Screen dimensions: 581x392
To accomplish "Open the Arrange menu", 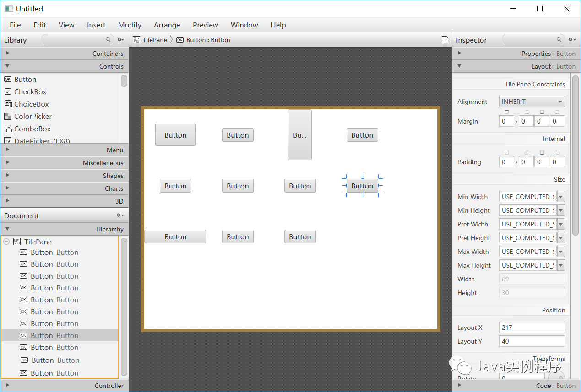I will [167, 25].
